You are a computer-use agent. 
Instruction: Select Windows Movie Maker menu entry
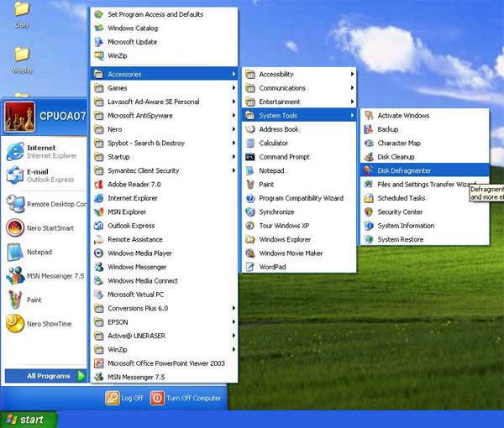[291, 253]
